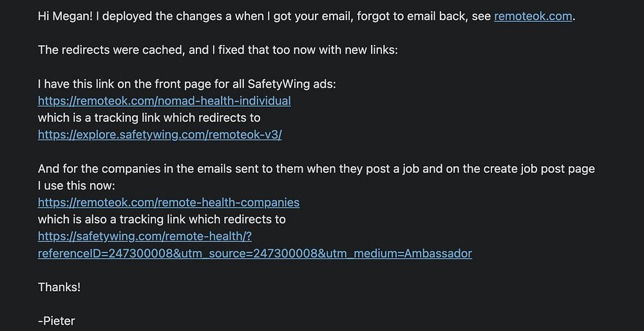The width and height of the screenshot is (644, 331).
Task: Click "which is a tracking link which redirects to" line
Action: 149,117
